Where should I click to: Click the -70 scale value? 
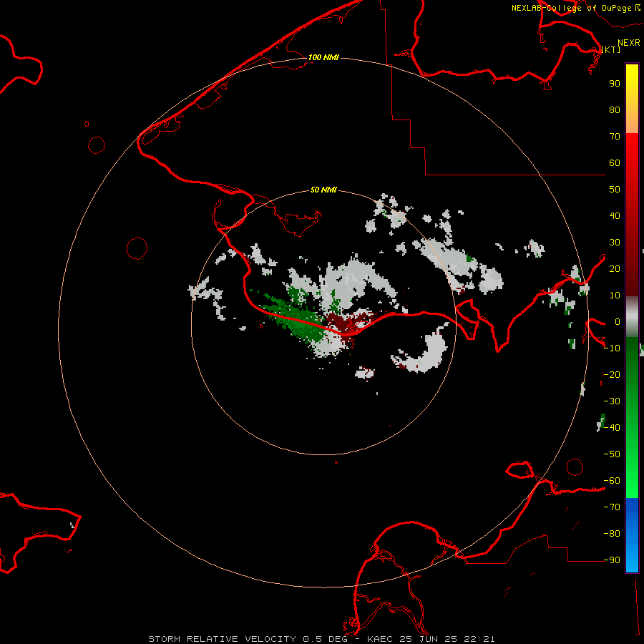click(x=612, y=507)
